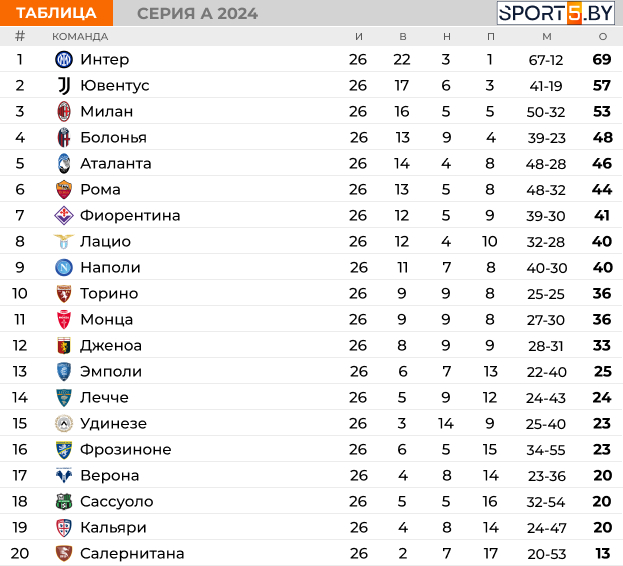The height and width of the screenshot is (566, 623).
Task: Click Inter's 69 points value
Action: (x=602, y=60)
